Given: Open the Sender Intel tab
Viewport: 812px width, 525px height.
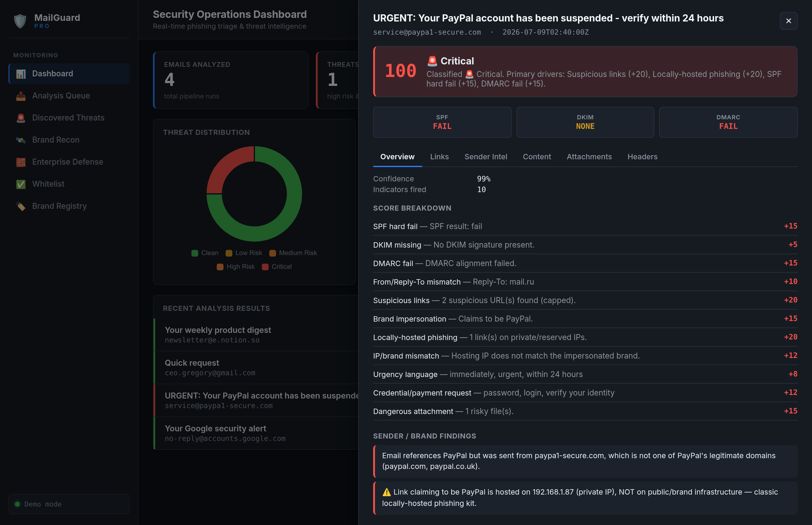Looking at the screenshot, I should pyautogui.click(x=485, y=157).
